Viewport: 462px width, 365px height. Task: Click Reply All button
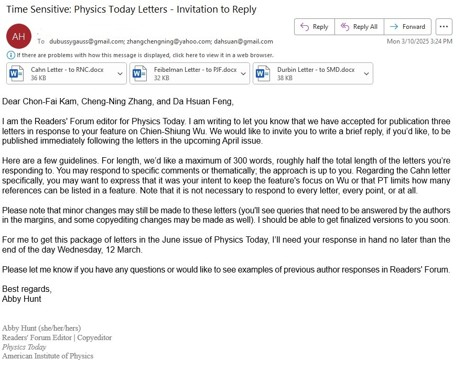click(x=359, y=27)
